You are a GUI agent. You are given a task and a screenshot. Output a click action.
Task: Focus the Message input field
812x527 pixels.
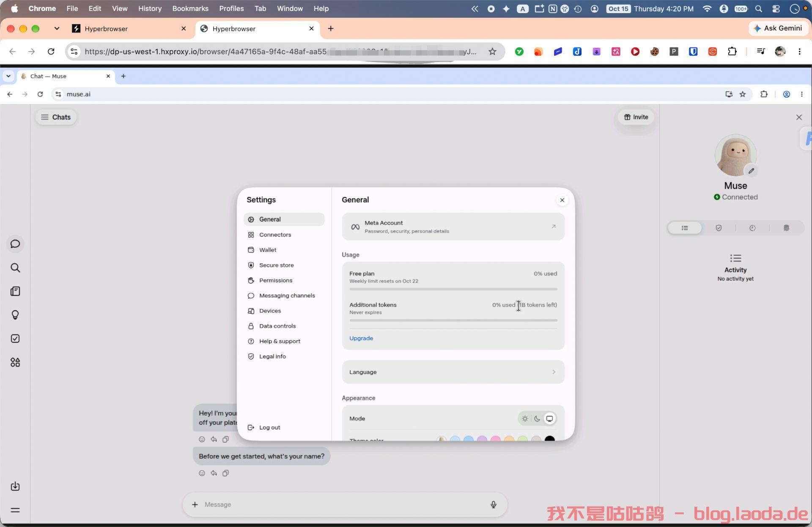click(345, 504)
